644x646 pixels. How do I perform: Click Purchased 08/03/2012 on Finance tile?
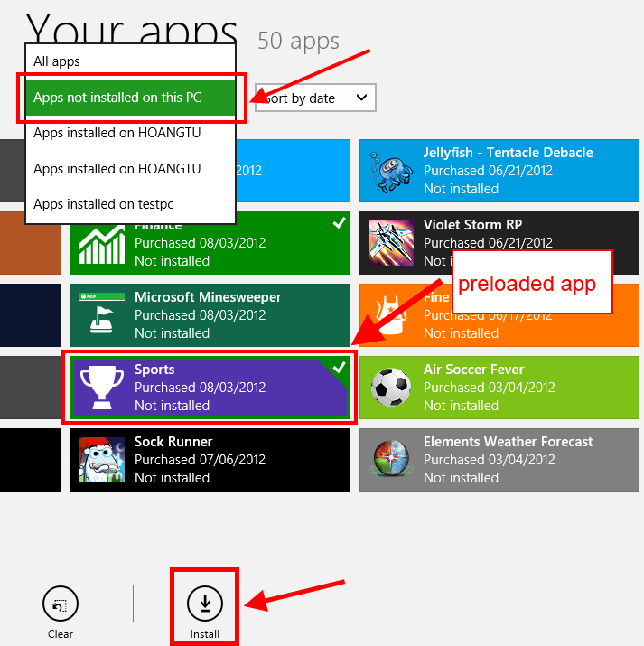tap(201, 243)
